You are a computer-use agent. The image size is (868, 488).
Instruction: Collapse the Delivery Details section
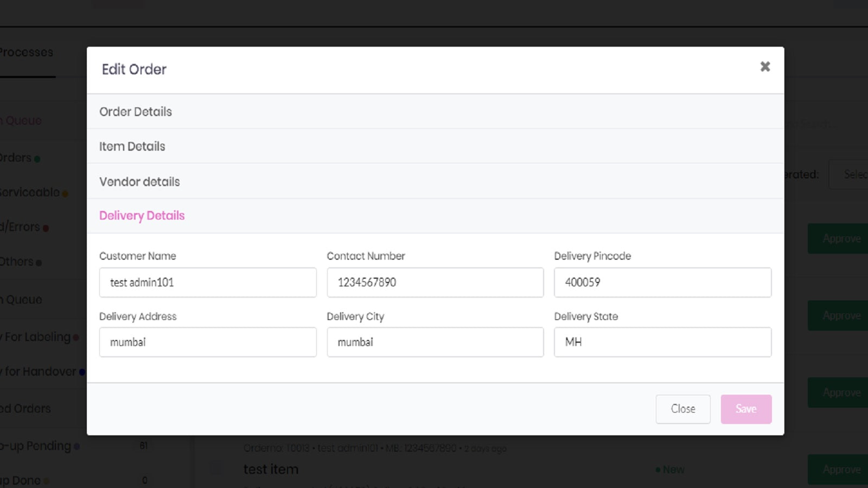(x=142, y=215)
